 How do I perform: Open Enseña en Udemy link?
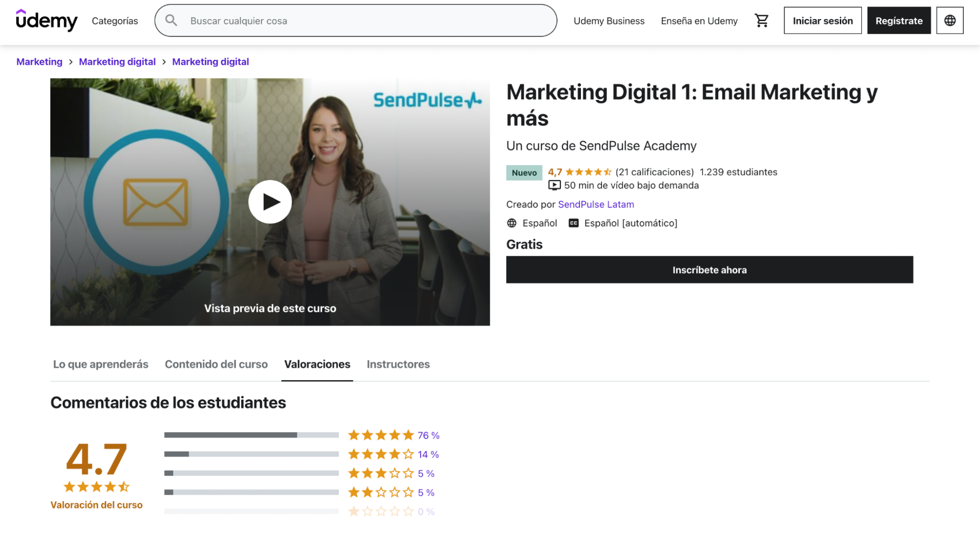(699, 21)
